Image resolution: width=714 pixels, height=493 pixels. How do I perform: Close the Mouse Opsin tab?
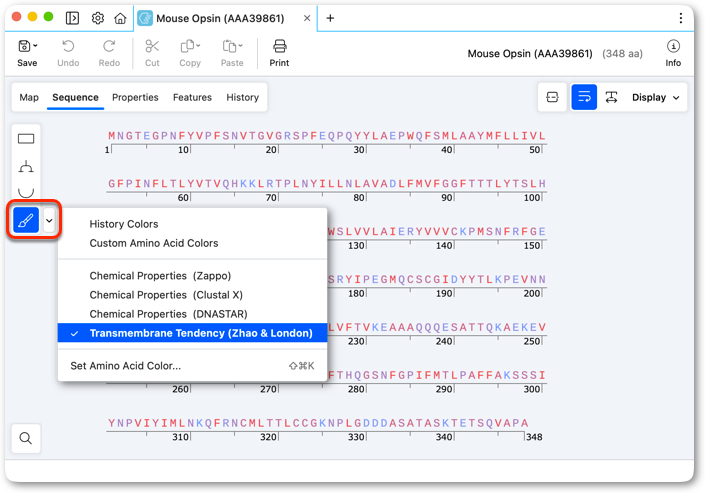(x=307, y=18)
